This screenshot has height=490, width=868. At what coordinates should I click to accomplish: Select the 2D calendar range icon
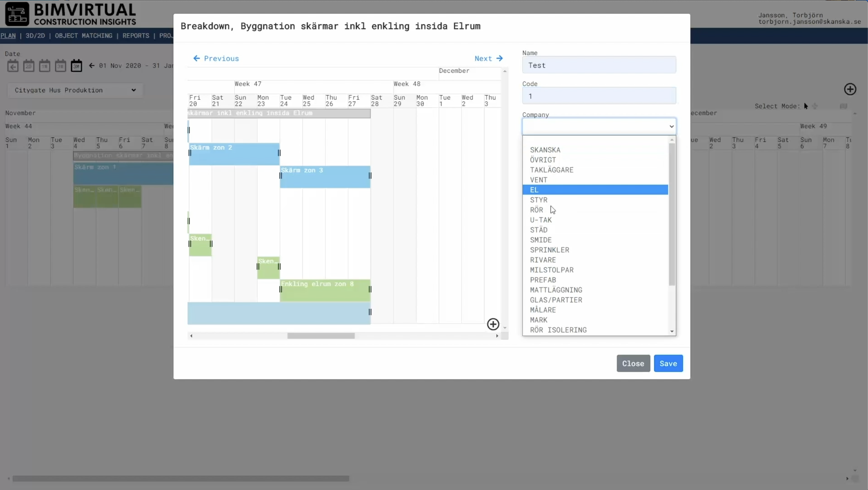29,66
